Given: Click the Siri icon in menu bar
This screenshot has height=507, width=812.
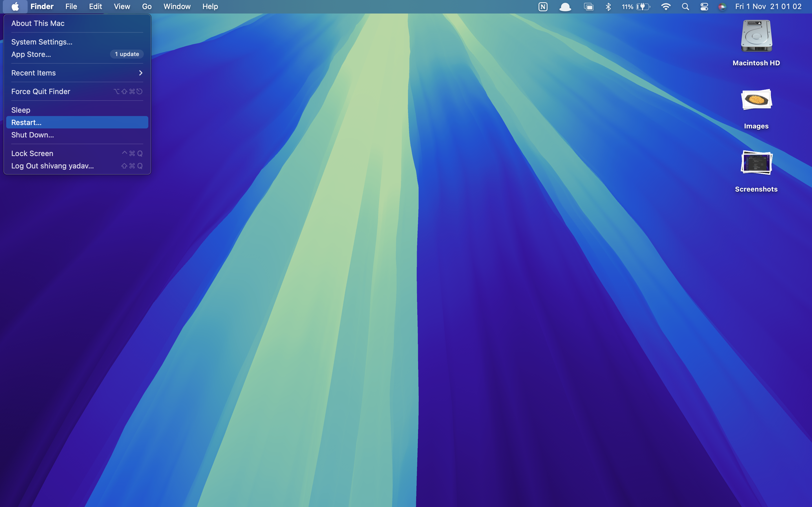Looking at the screenshot, I should point(723,6).
